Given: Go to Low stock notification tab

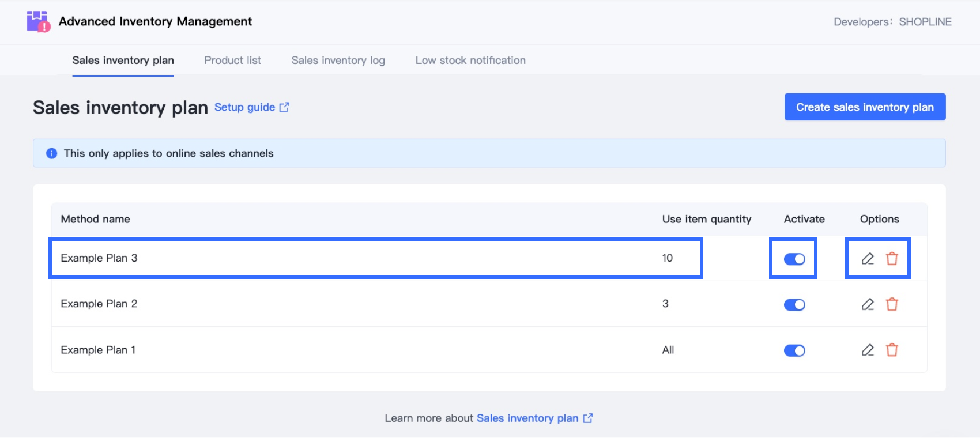Looking at the screenshot, I should click(470, 61).
